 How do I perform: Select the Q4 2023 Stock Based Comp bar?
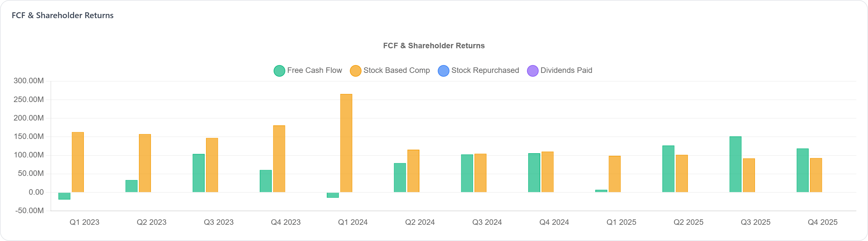click(x=279, y=159)
